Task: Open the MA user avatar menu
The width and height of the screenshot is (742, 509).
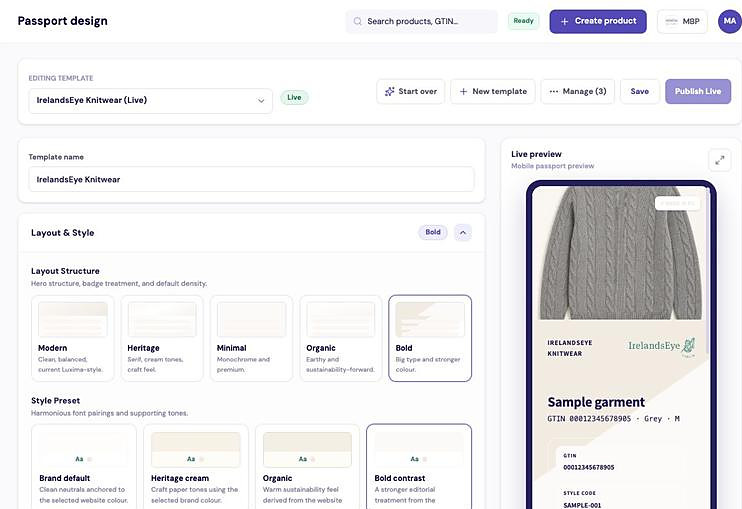Action: (x=729, y=21)
